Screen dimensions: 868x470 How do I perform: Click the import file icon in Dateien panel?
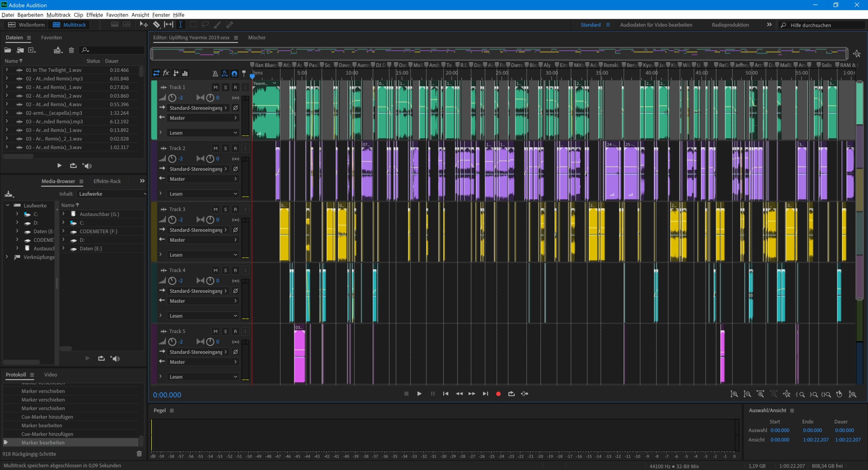20,50
